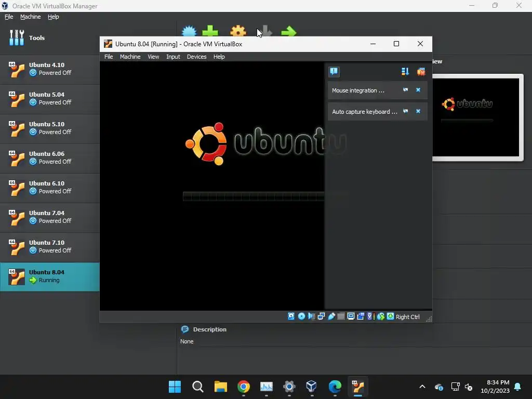Image resolution: width=532 pixels, height=399 pixels.
Task: Dismiss the Mouse integration notification
Action: click(418, 90)
